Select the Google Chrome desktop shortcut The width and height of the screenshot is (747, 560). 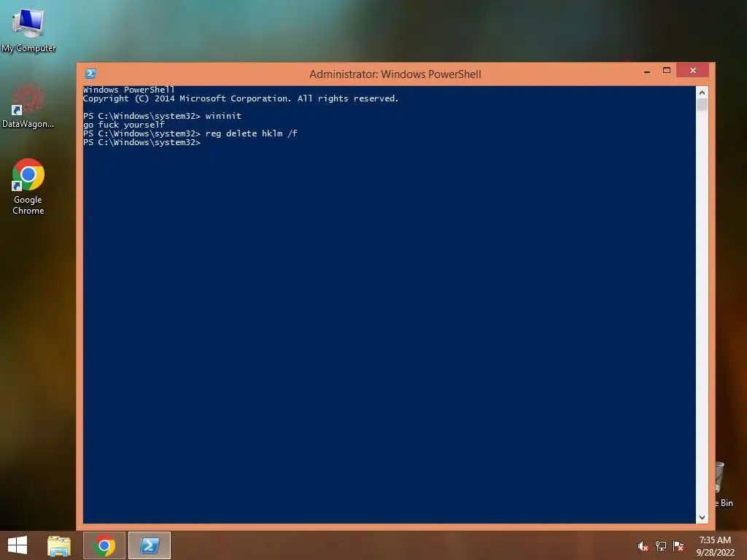[28, 186]
